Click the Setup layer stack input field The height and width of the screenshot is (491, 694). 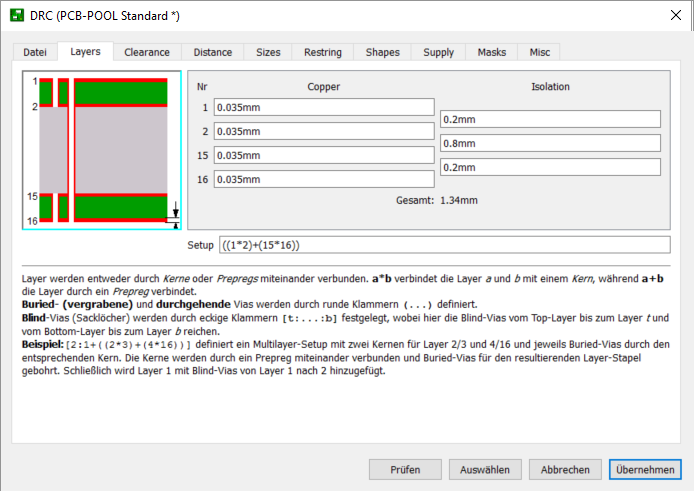coord(445,245)
